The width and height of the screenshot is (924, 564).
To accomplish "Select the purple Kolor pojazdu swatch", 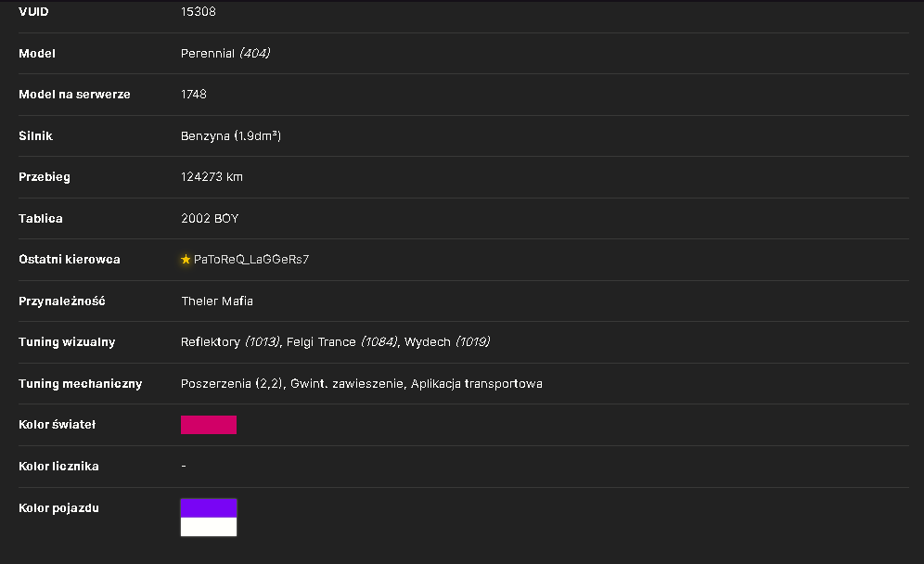I will coord(209,508).
